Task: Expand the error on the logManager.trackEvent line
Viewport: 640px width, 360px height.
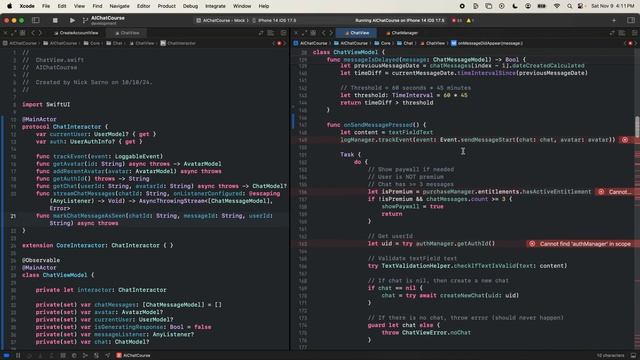Action: (625, 140)
